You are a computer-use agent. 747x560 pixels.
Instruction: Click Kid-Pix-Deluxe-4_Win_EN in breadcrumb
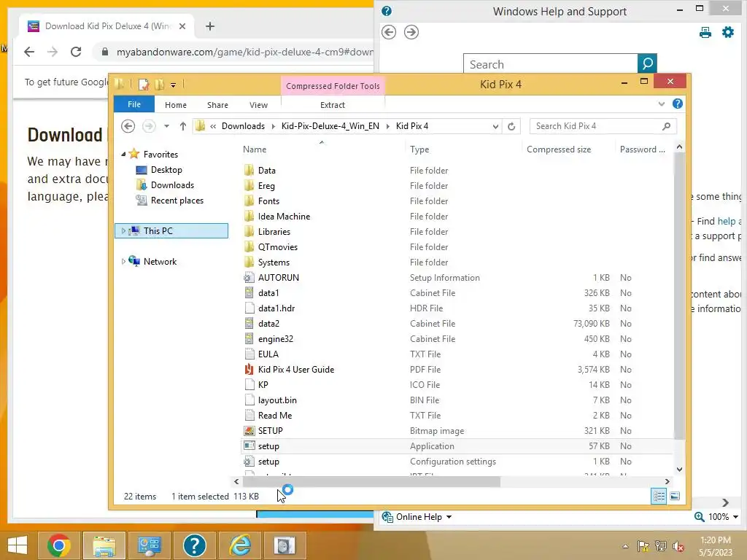click(330, 126)
